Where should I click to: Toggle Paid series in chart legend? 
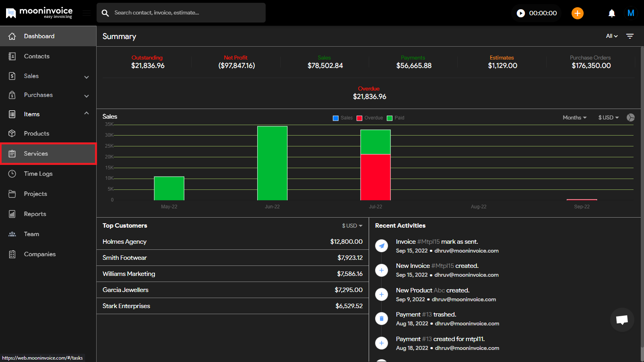point(396,118)
